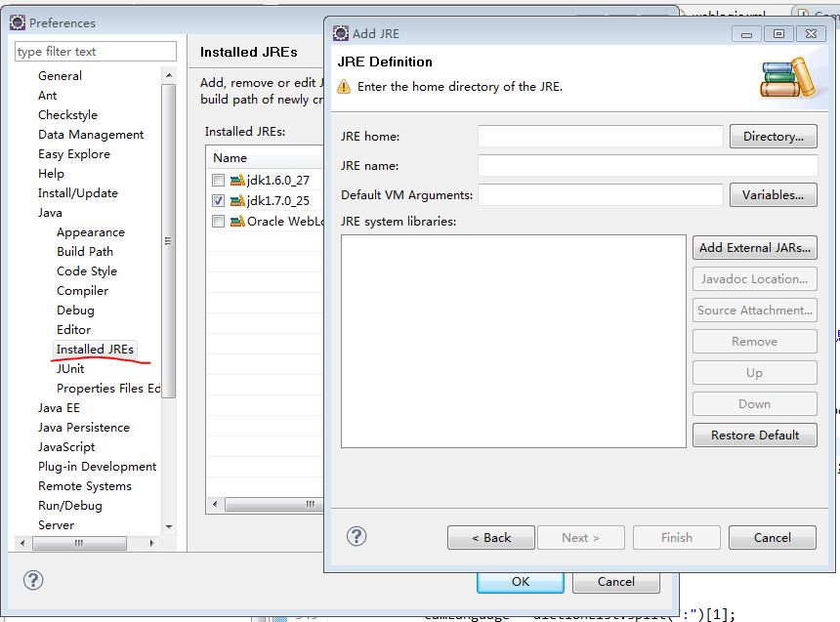The height and width of the screenshot is (622, 840).
Task: Enable the jdk1.6.0_27 checkbox
Action: coord(218,180)
